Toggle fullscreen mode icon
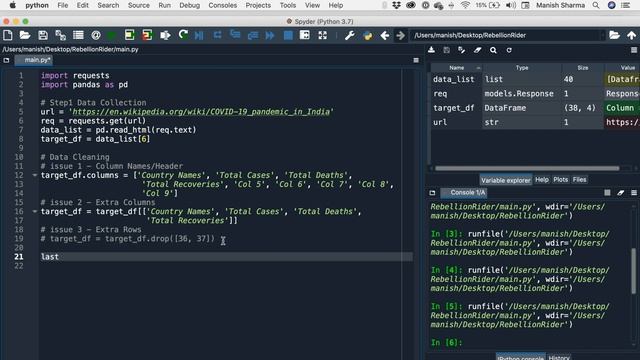The height and width of the screenshot is (360, 640). [322, 36]
